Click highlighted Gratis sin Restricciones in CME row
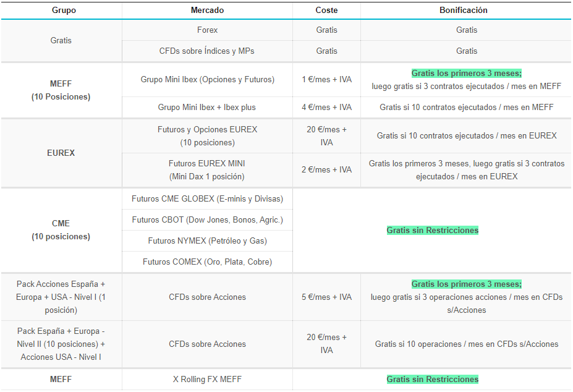573x392 pixels. click(x=432, y=230)
